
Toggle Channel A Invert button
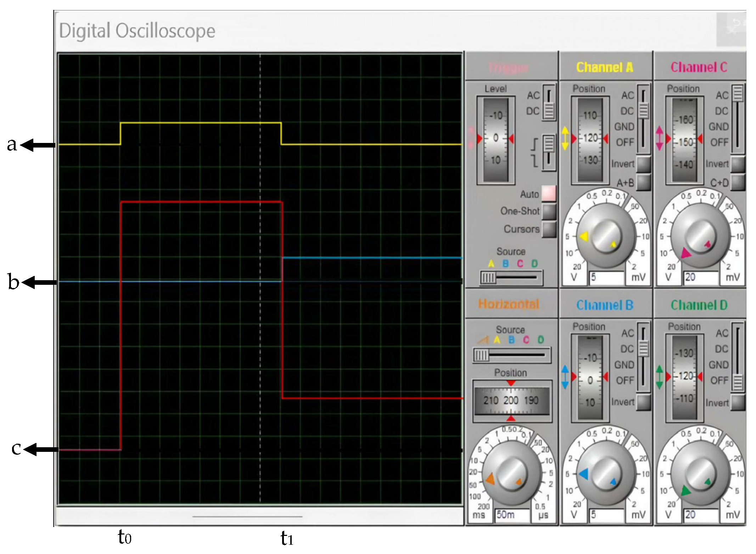click(643, 164)
